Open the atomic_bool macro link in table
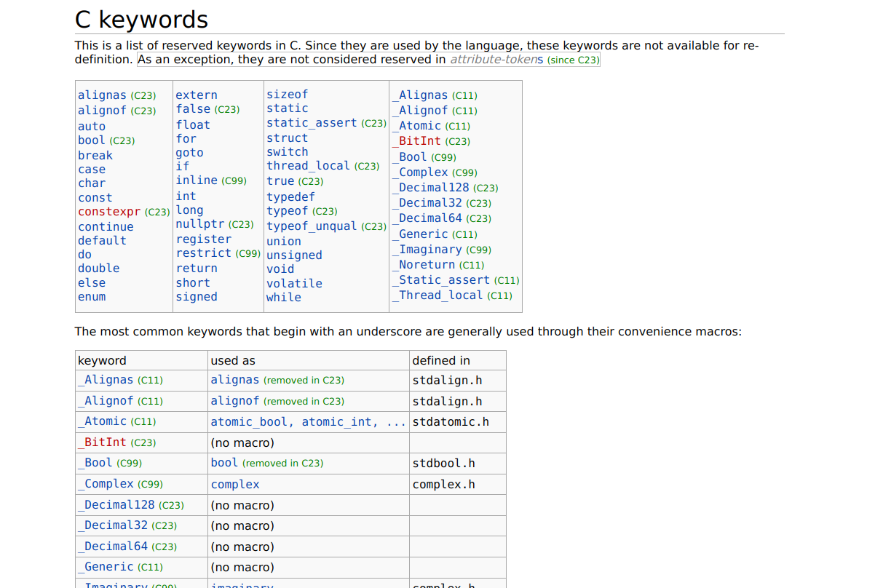The image size is (875, 588). pyautogui.click(x=235, y=421)
